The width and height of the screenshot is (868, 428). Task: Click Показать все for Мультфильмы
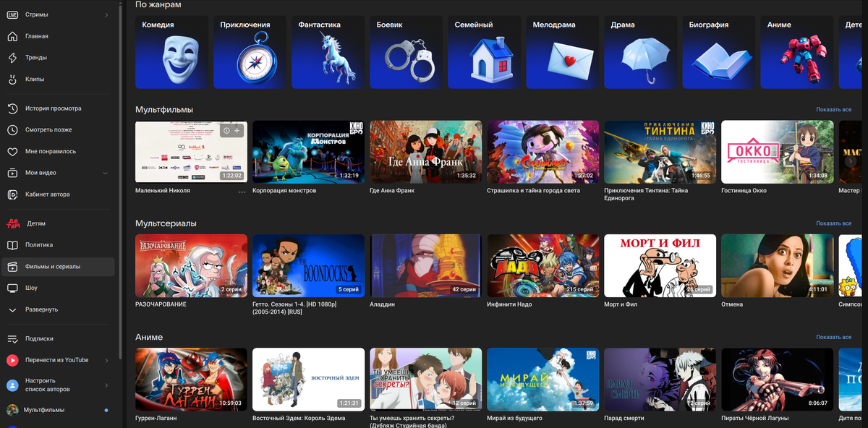(833, 110)
